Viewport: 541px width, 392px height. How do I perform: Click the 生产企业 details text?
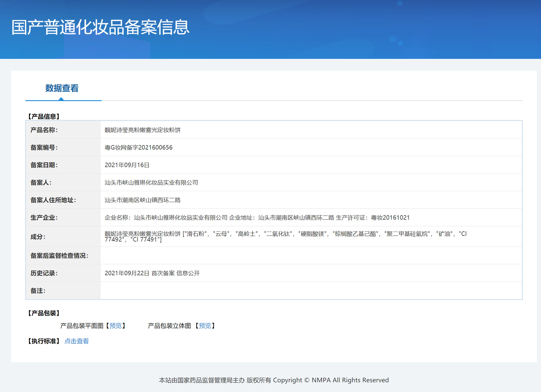tap(257, 218)
